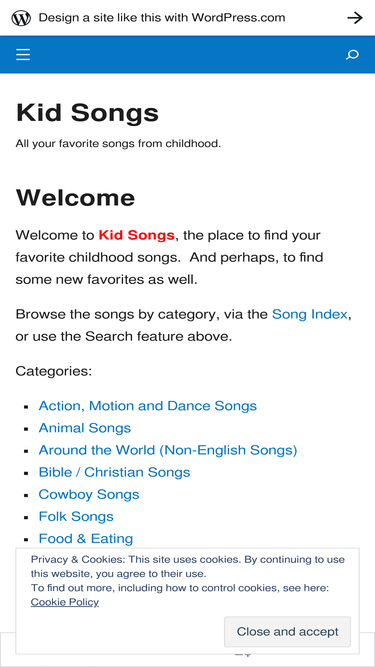Open the Cookie Policy link
This screenshot has width=375, height=667.
[65, 602]
